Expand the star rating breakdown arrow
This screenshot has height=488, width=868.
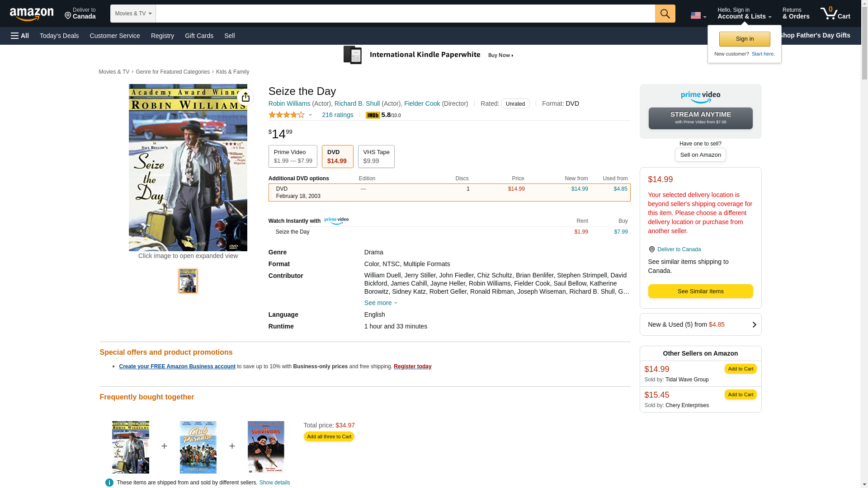click(x=310, y=115)
